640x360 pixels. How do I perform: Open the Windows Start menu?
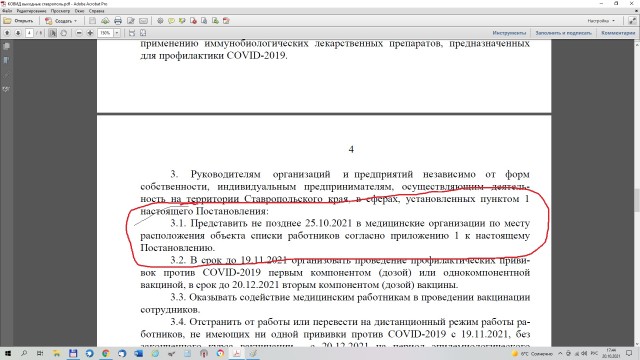point(7,353)
